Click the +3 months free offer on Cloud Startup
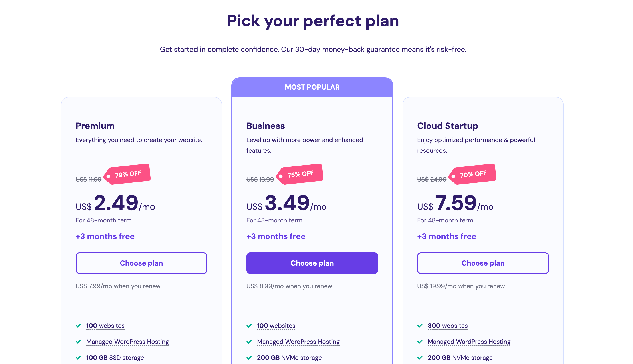 [x=446, y=236]
